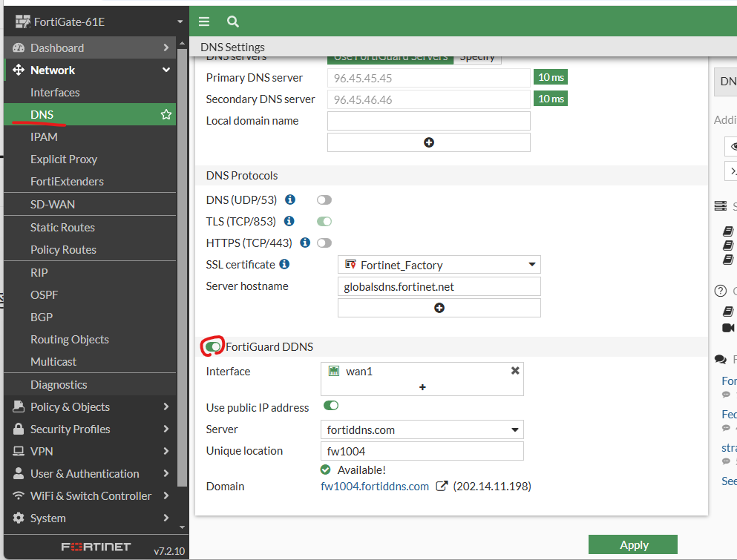
Task: Open fw1004.fortiddns.com domain link
Action: (x=375, y=487)
